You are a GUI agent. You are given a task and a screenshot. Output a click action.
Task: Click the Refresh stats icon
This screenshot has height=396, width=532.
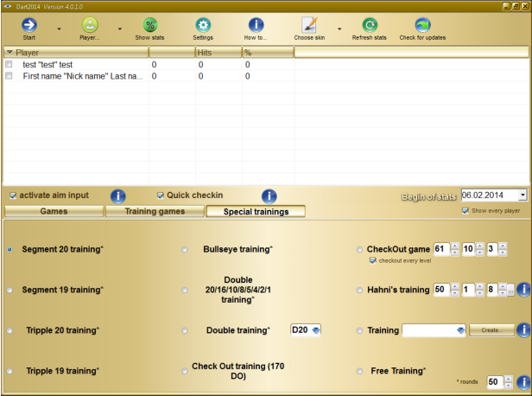tap(369, 25)
